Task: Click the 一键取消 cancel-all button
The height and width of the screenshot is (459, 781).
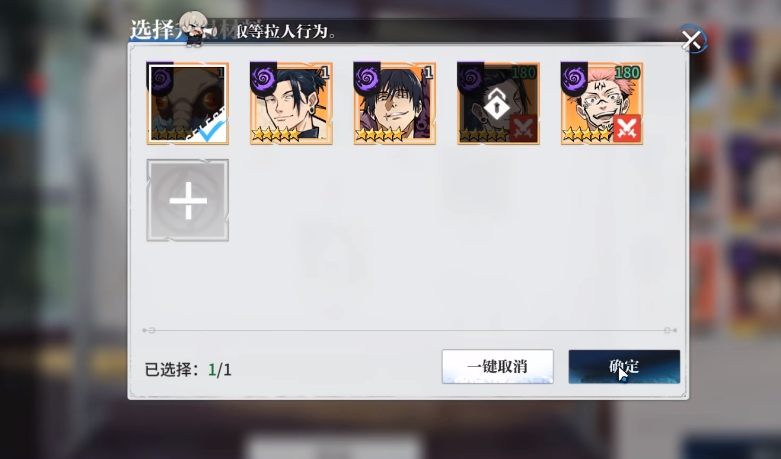Action: click(498, 367)
